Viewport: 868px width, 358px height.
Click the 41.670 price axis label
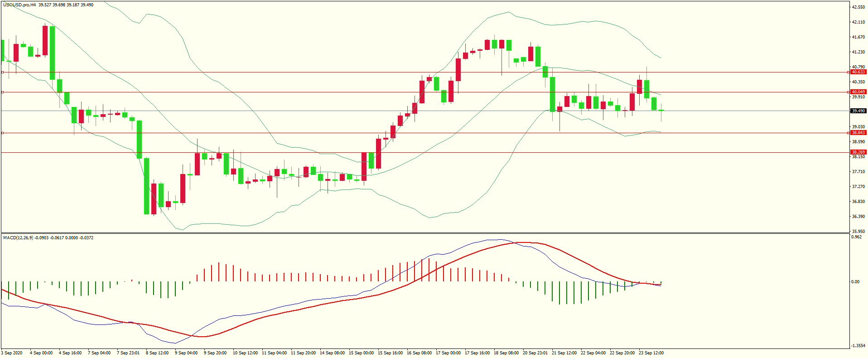coord(858,37)
